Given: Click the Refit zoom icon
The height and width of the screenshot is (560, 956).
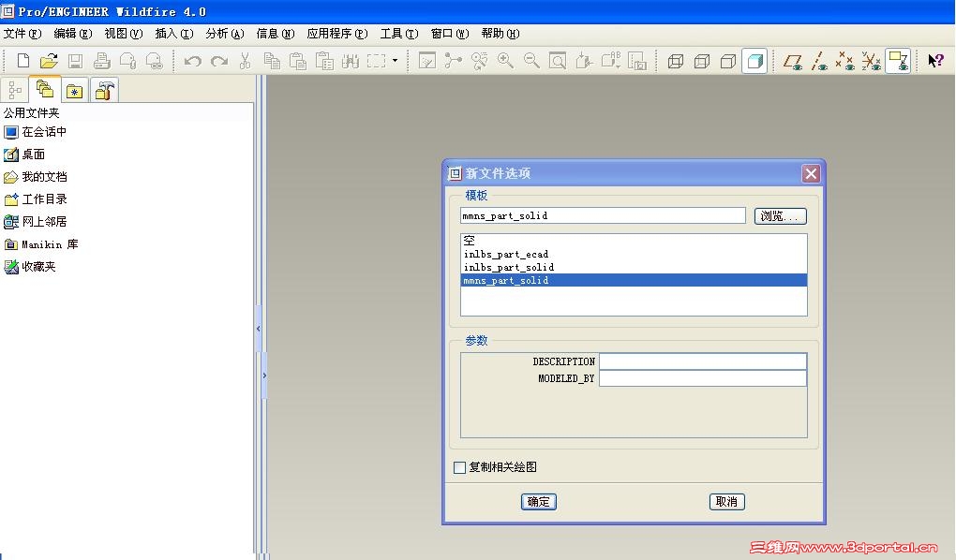Looking at the screenshot, I should (x=558, y=60).
